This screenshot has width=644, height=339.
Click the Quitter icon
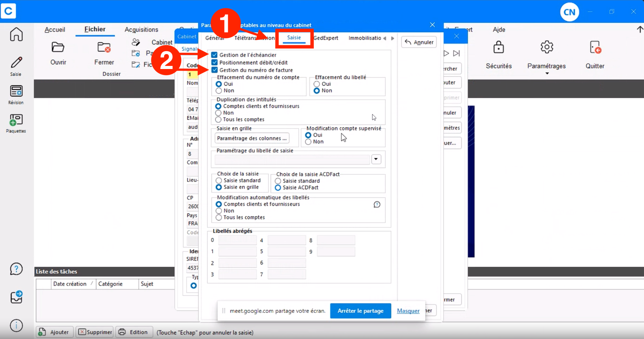(x=595, y=47)
